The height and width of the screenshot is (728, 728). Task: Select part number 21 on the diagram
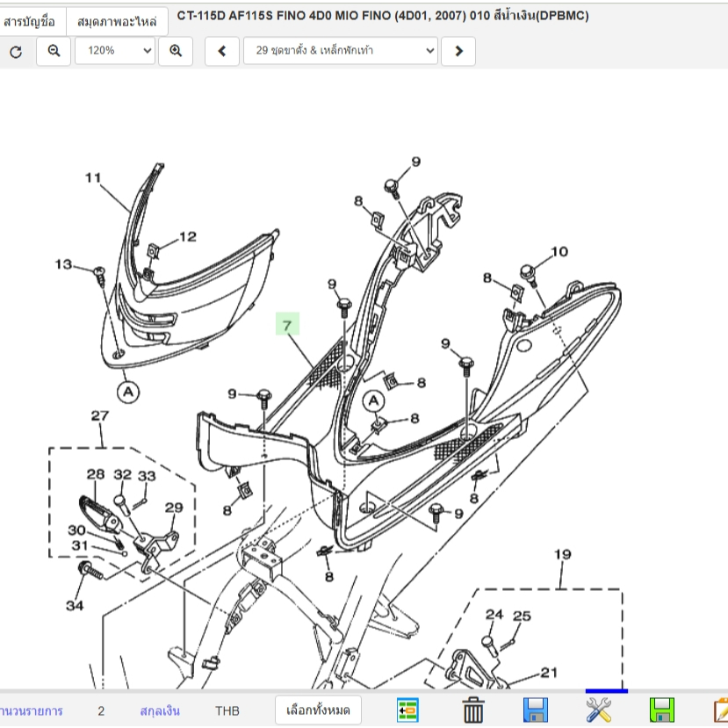(549, 673)
